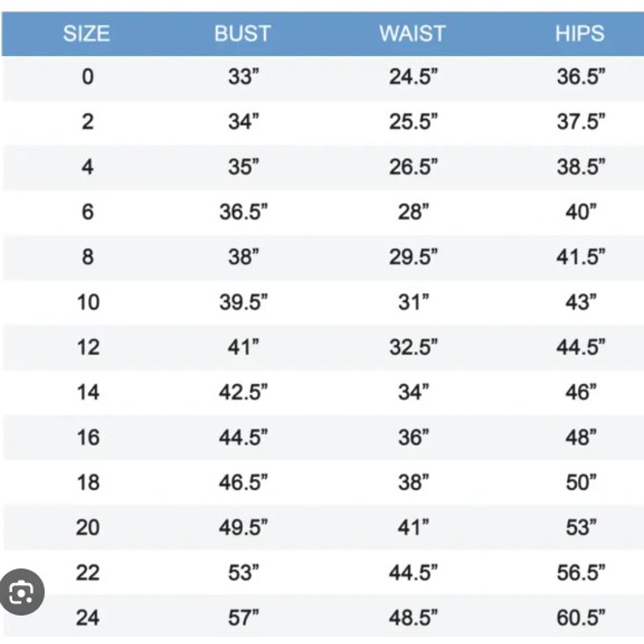Click the size 16 waist value 36"
The width and height of the screenshot is (644, 644).
tap(414, 437)
